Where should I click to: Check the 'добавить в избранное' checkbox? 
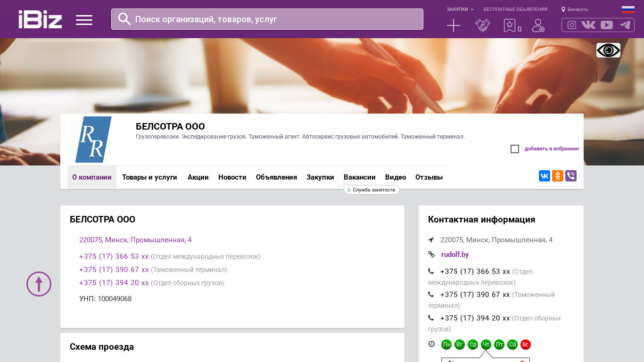tap(515, 149)
